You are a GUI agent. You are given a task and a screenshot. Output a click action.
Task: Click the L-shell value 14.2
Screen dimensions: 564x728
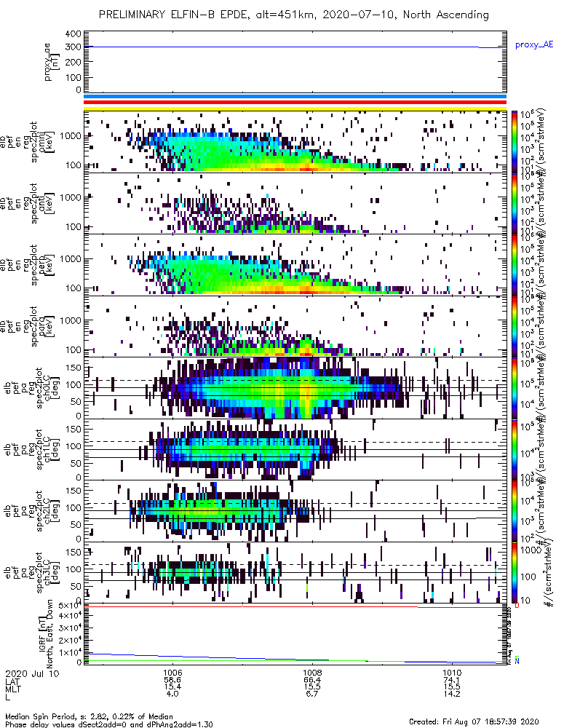(x=452, y=694)
